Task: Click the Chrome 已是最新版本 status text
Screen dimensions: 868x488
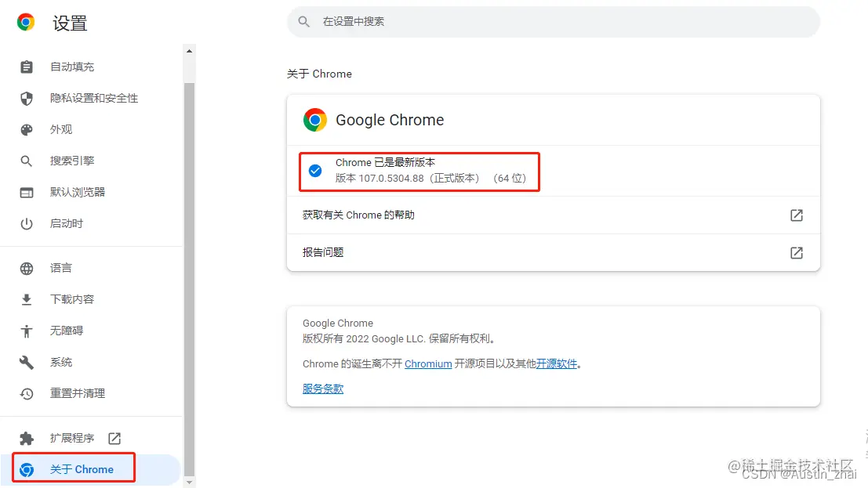Action: click(x=385, y=163)
